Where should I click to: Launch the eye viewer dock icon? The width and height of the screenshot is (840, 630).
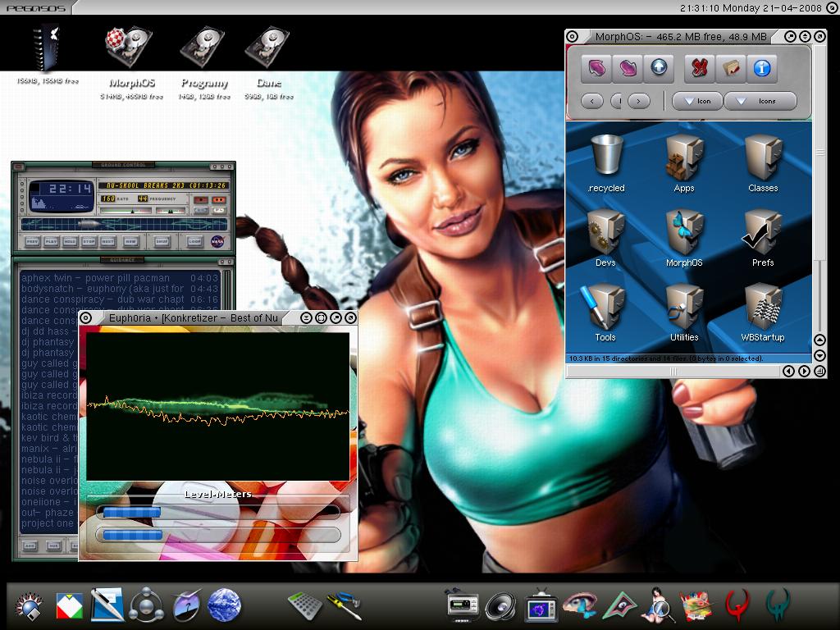coord(579,606)
